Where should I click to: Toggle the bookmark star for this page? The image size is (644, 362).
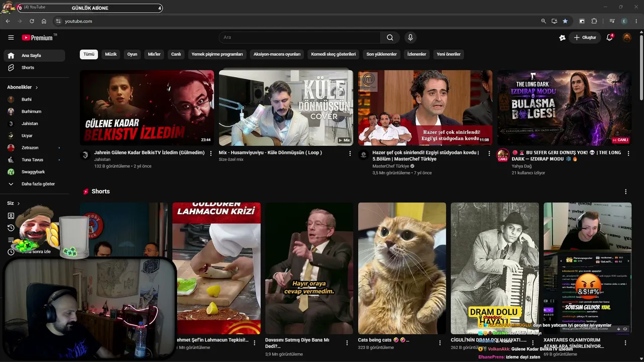pyautogui.click(x=565, y=21)
